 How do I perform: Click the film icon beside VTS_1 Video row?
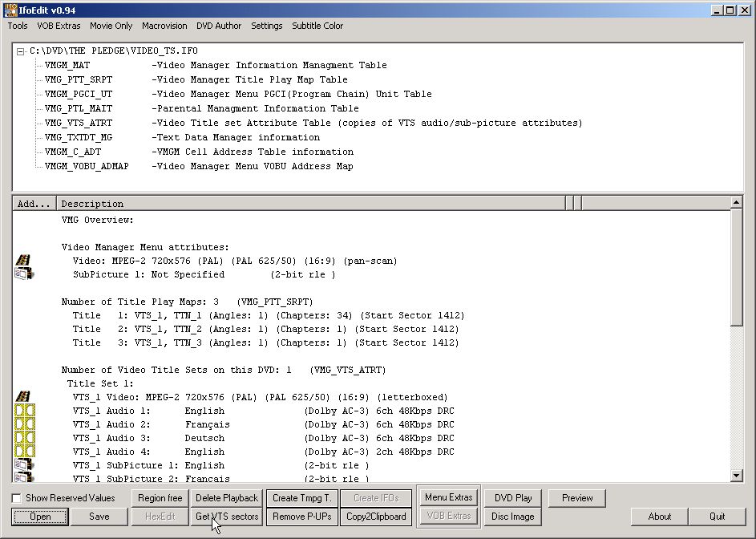pyautogui.click(x=23, y=397)
